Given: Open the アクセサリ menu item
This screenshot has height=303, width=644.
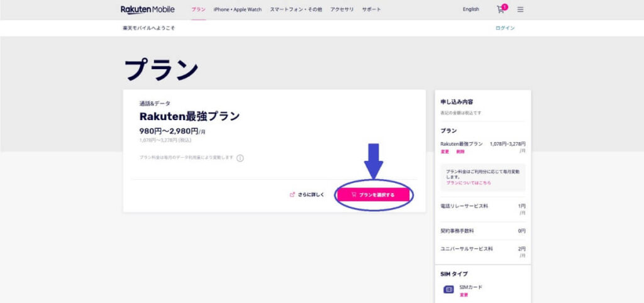Looking at the screenshot, I should (x=342, y=9).
